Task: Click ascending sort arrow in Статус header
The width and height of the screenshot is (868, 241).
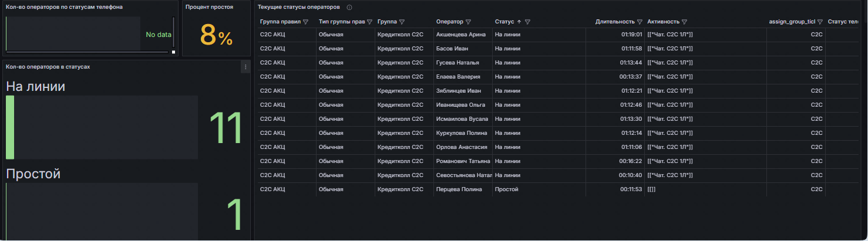Action: tap(519, 22)
